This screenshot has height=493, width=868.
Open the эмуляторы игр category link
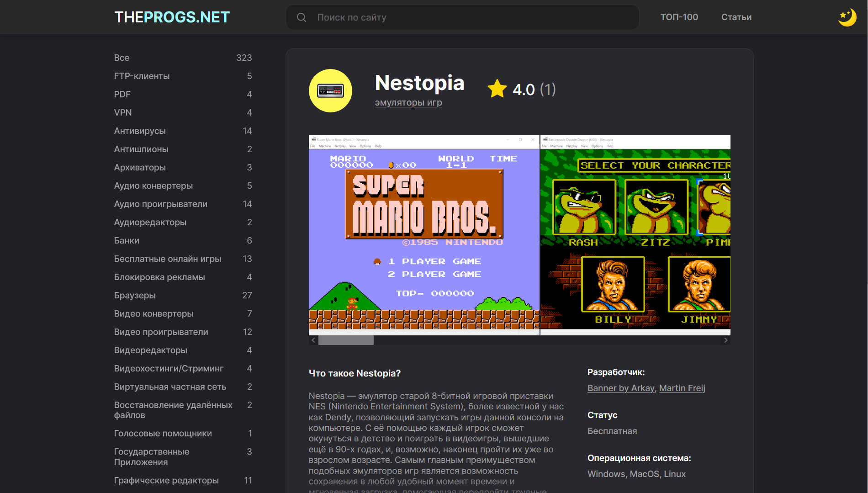click(x=408, y=103)
